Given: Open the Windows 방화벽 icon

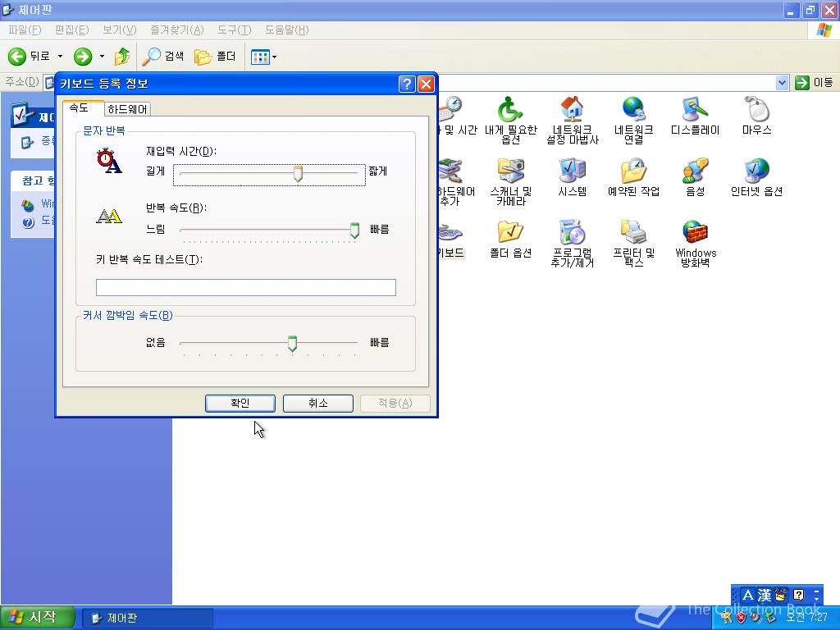Looking at the screenshot, I should pyautogui.click(x=695, y=244).
